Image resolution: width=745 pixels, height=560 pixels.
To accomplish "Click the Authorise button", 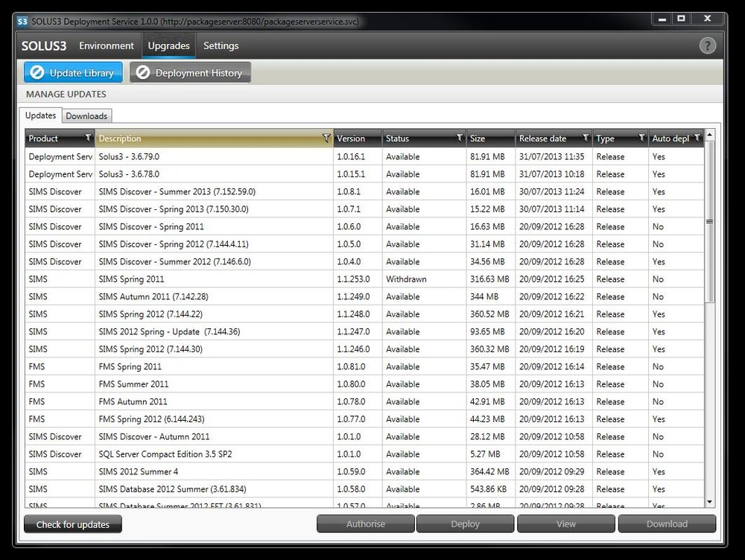I will coord(366,524).
